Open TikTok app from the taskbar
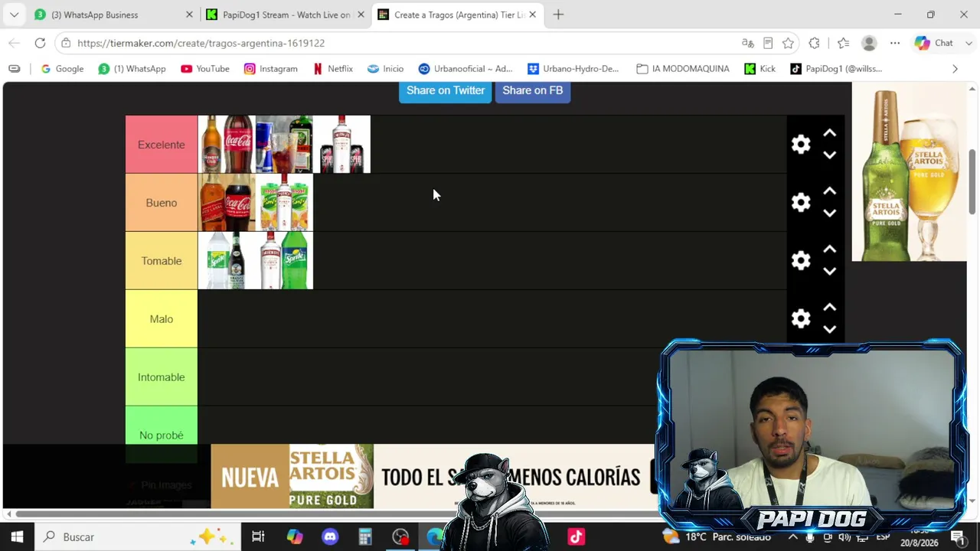Screen dimensions: 980x551 [576, 537]
